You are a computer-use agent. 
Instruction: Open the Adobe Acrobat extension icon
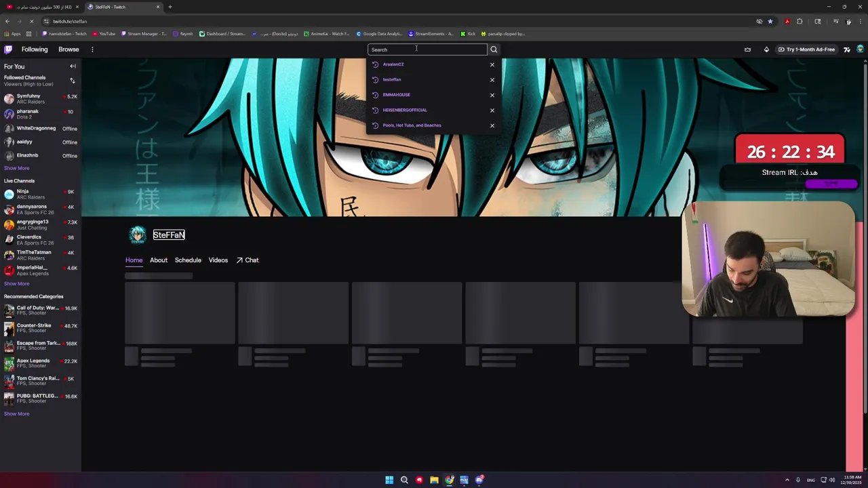coord(787,21)
